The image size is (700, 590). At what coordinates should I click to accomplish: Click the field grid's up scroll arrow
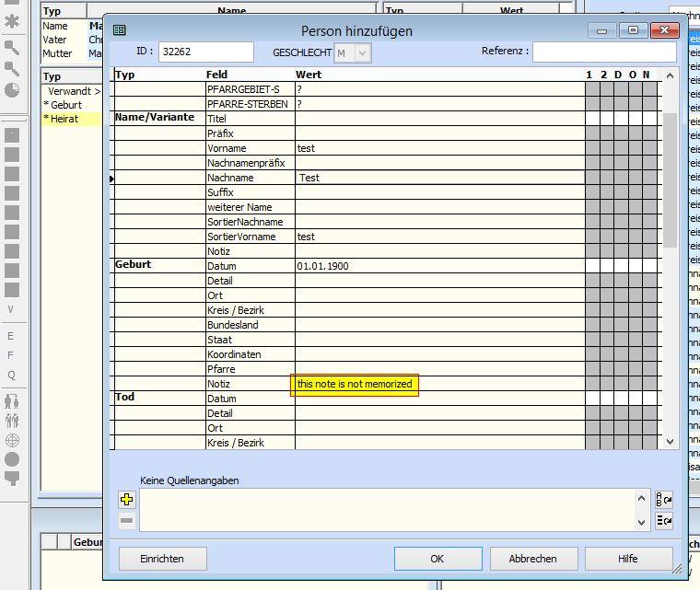tap(670, 75)
